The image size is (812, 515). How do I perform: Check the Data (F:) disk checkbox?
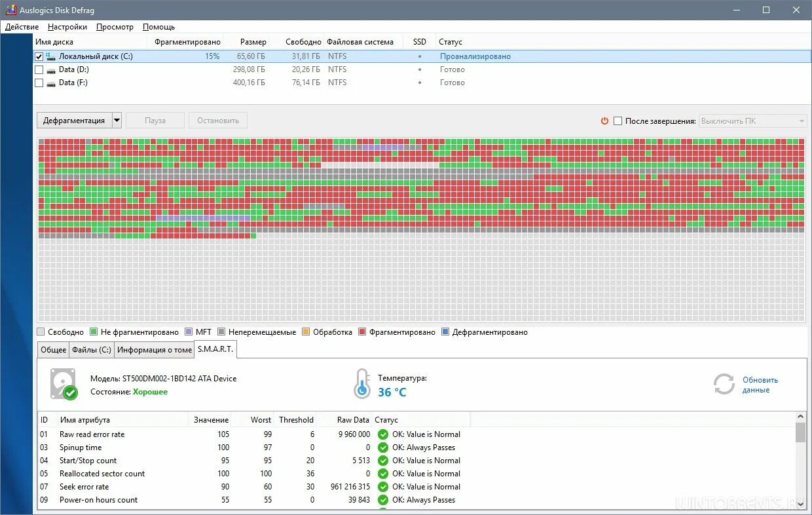39,83
